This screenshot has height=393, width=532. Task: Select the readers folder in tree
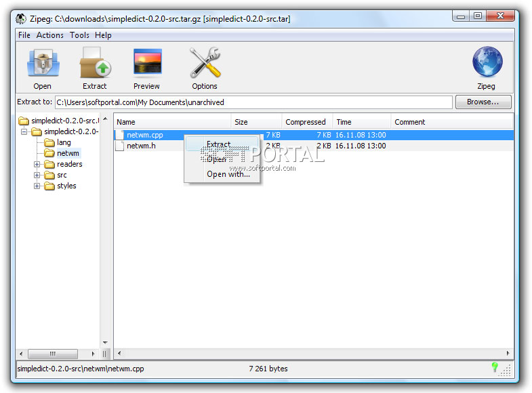tap(70, 164)
